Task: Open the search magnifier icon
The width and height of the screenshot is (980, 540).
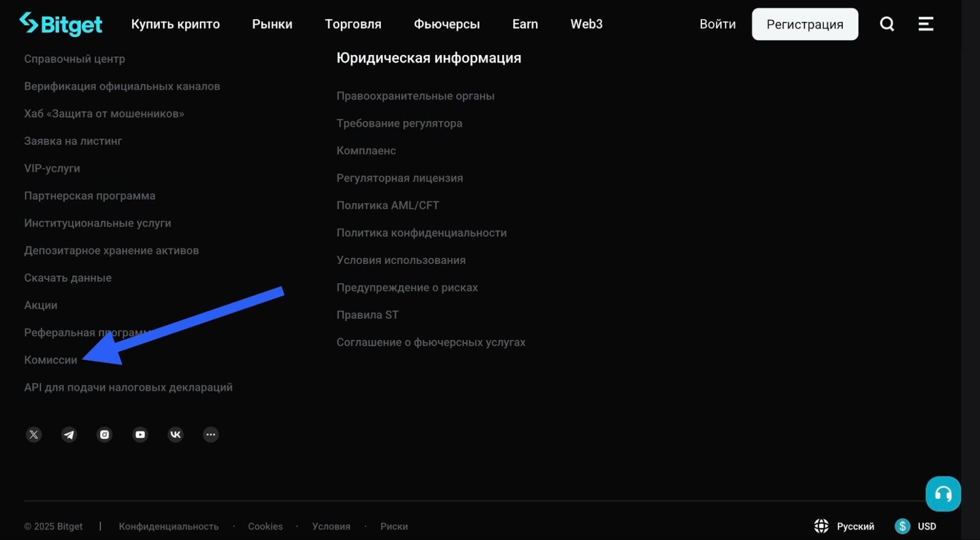Action: [x=887, y=24]
